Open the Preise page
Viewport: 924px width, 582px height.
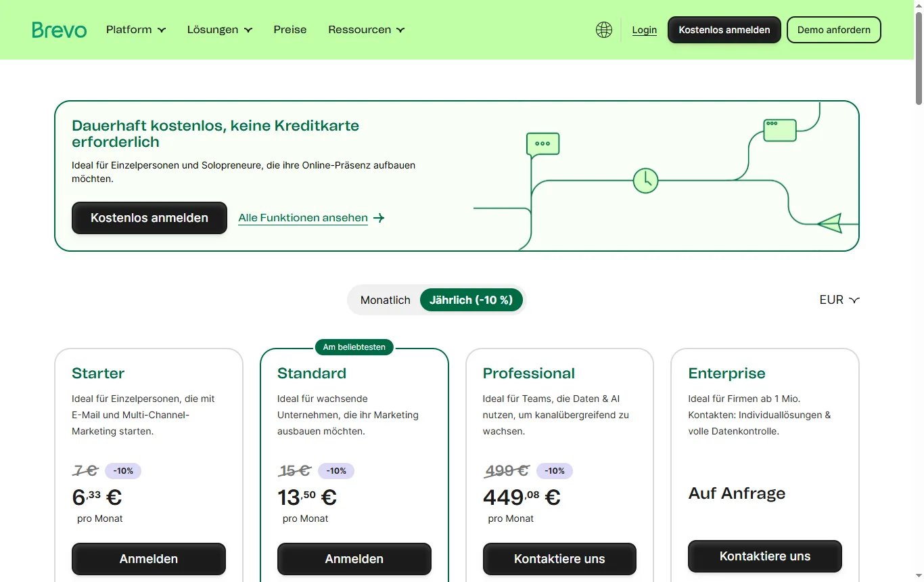pyautogui.click(x=290, y=30)
